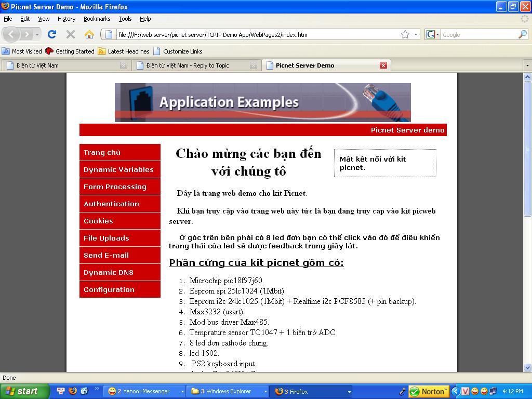The image size is (532, 399).
Task: Click the Google search input box
Action: [x=480, y=35]
